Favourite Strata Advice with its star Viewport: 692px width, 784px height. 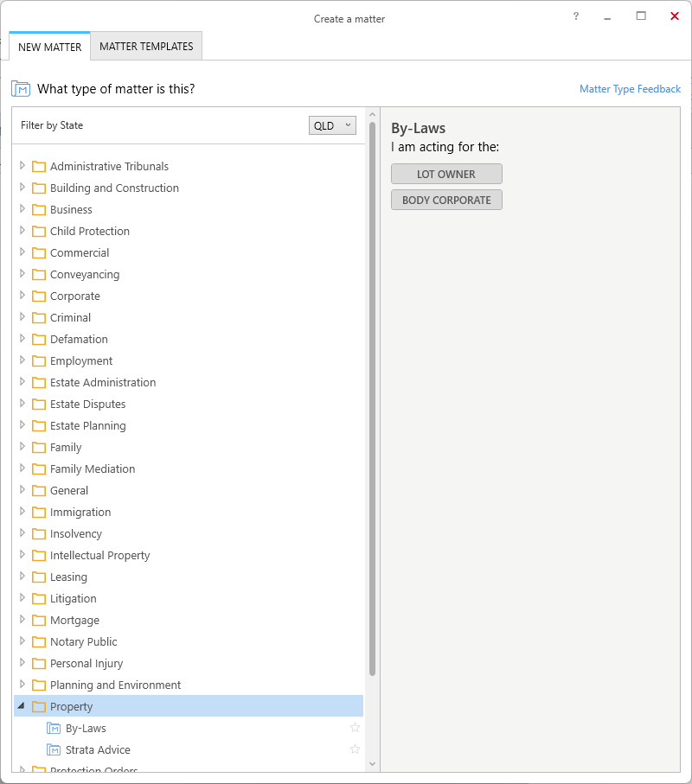(x=355, y=749)
